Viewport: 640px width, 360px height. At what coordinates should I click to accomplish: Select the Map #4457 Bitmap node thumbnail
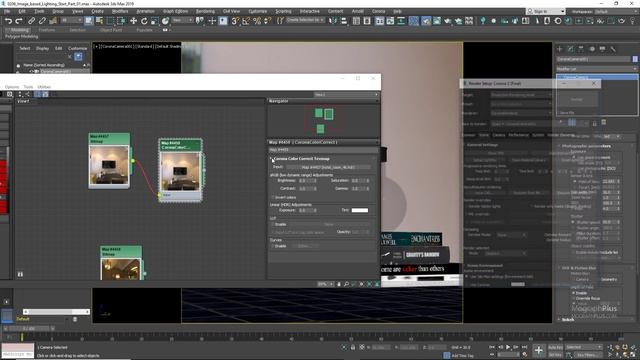coord(109,165)
